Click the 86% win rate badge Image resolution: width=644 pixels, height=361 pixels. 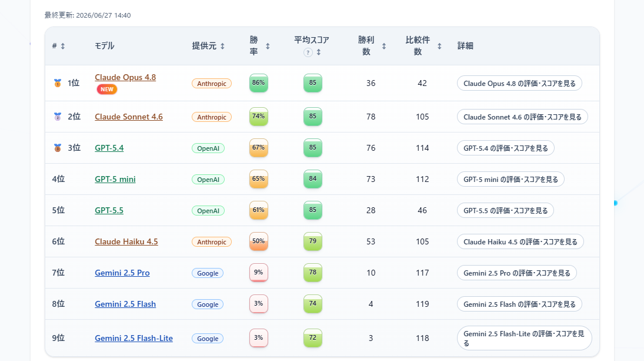tap(259, 83)
